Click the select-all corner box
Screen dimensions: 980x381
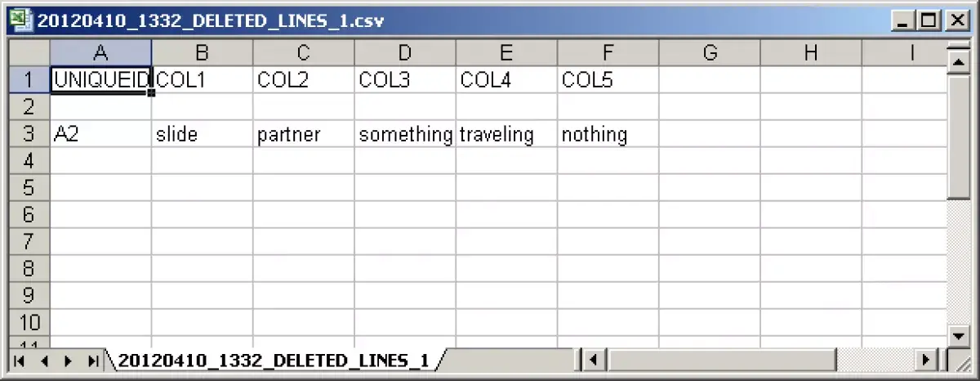(29, 53)
